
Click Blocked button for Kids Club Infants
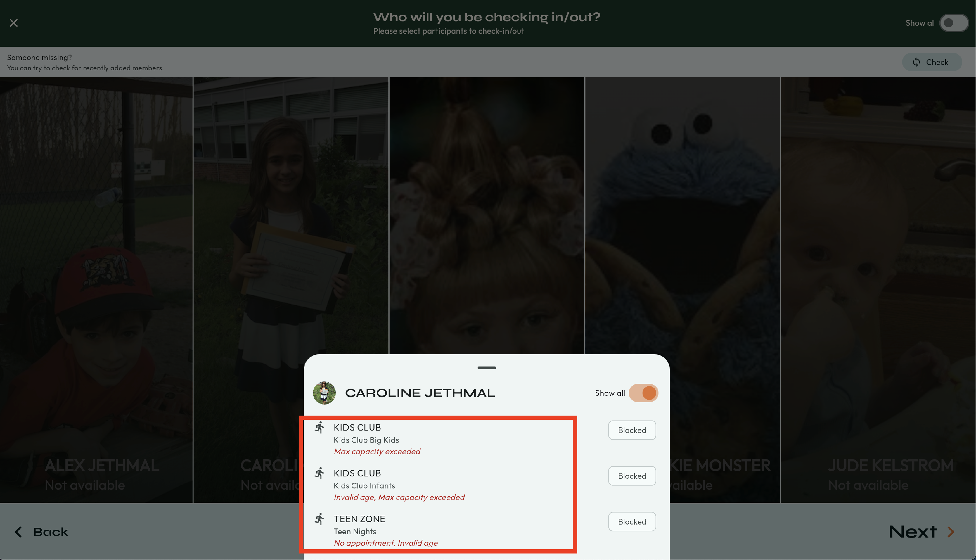[632, 476]
